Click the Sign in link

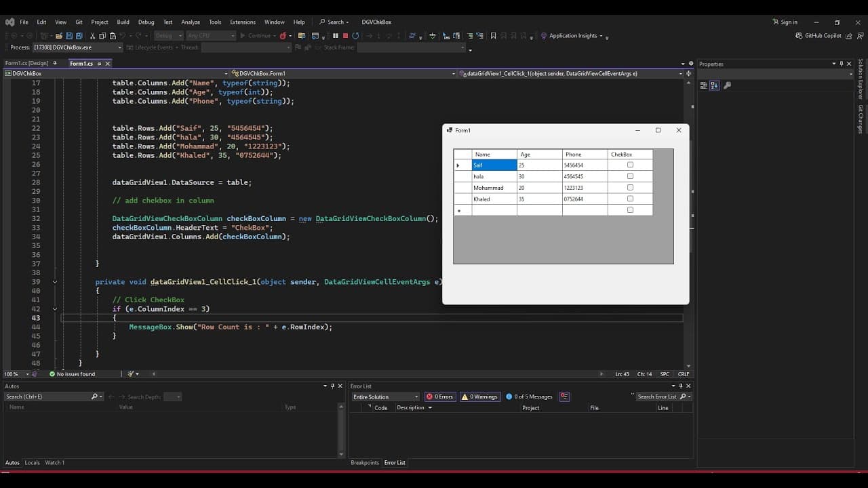pos(785,22)
